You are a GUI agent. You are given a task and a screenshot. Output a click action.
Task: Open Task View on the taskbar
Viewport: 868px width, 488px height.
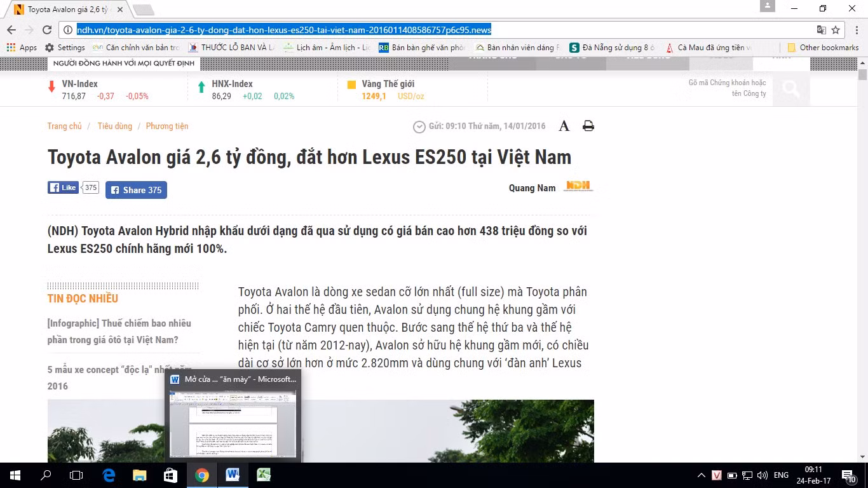pyautogui.click(x=76, y=475)
